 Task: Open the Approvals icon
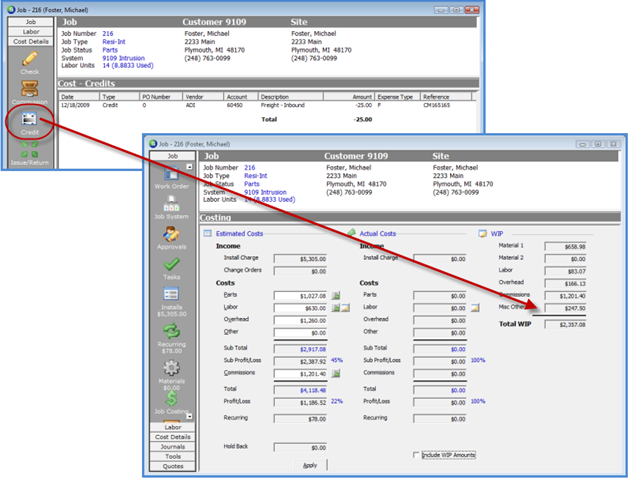pos(171,234)
